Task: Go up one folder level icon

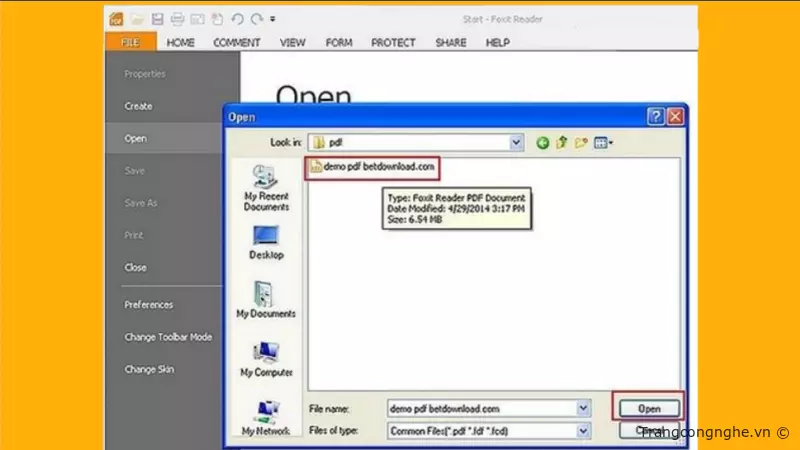Action: point(563,143)
